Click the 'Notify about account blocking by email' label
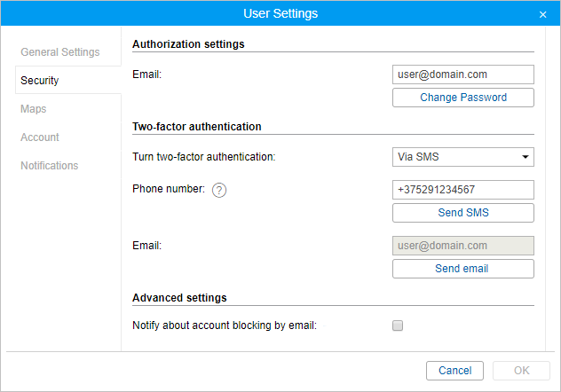 click(x=224, y=325)
